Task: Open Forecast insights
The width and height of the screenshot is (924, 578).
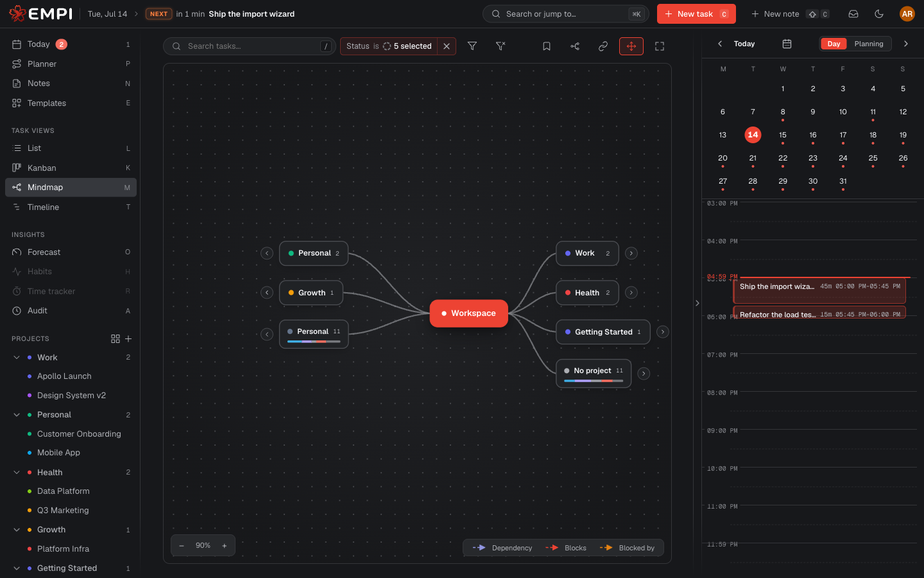Action: (71, 252)
